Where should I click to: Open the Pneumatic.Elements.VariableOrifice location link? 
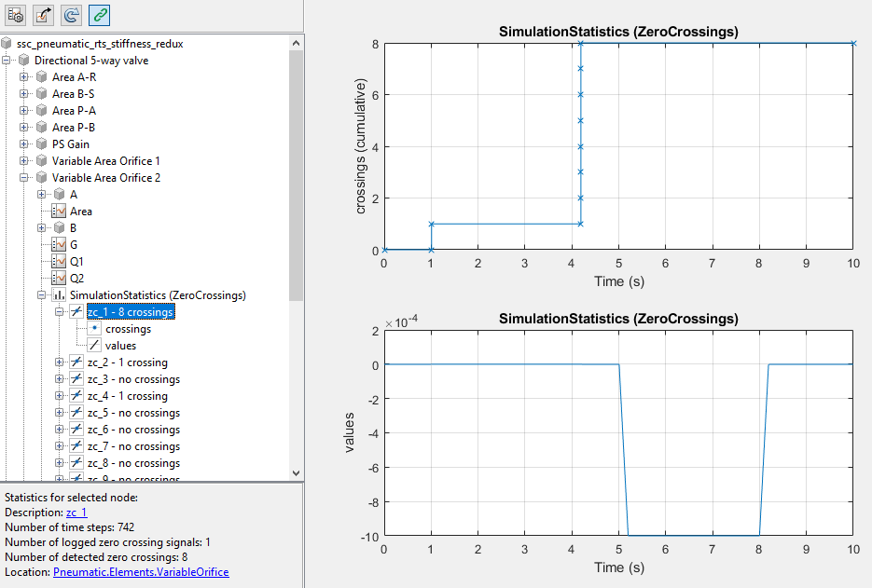[141, 572]
